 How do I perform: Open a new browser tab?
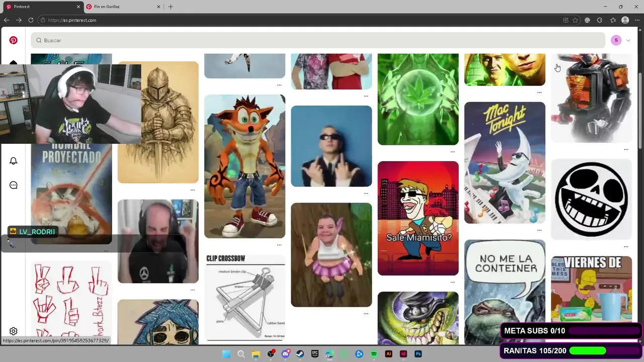171,7
